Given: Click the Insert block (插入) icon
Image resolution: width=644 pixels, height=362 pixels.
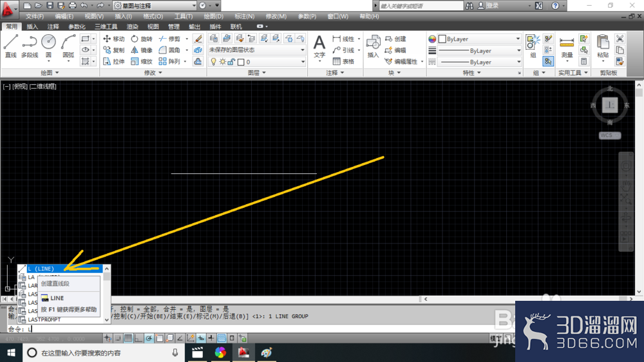Looking at the screenshot, I should (373, 46).
